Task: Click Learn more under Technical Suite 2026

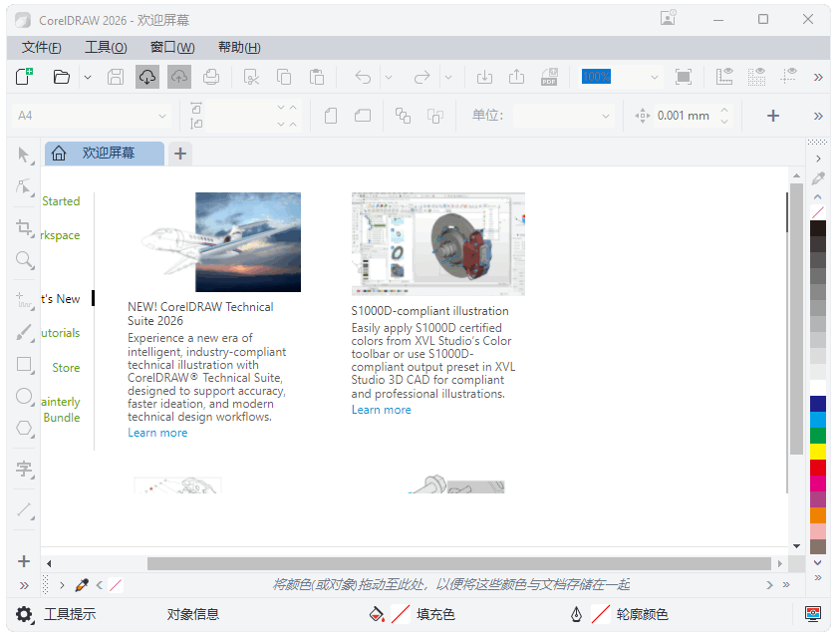Action: [x=157, y=433]
